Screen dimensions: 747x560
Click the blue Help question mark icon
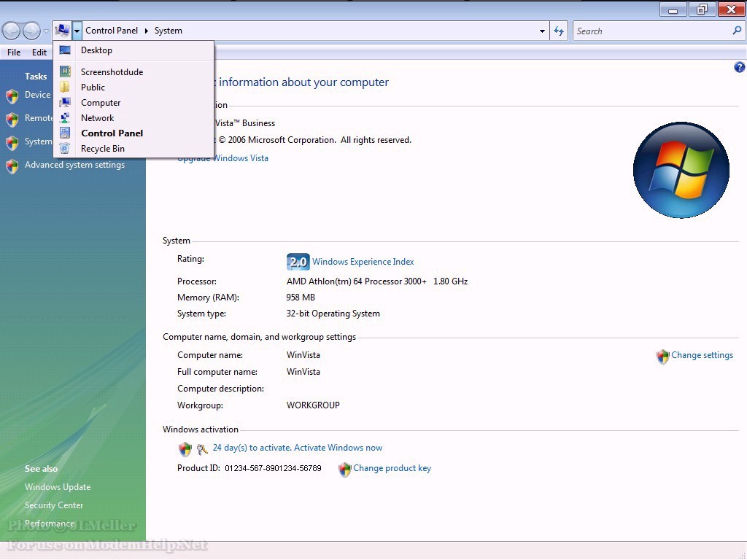[x=739, y=67]
